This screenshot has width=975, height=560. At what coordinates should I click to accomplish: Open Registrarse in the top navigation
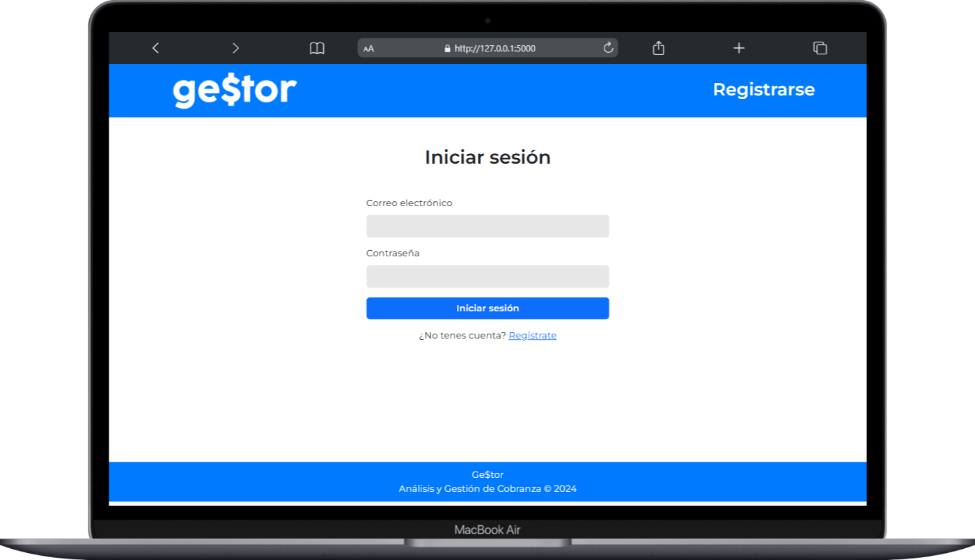(763, 90)
